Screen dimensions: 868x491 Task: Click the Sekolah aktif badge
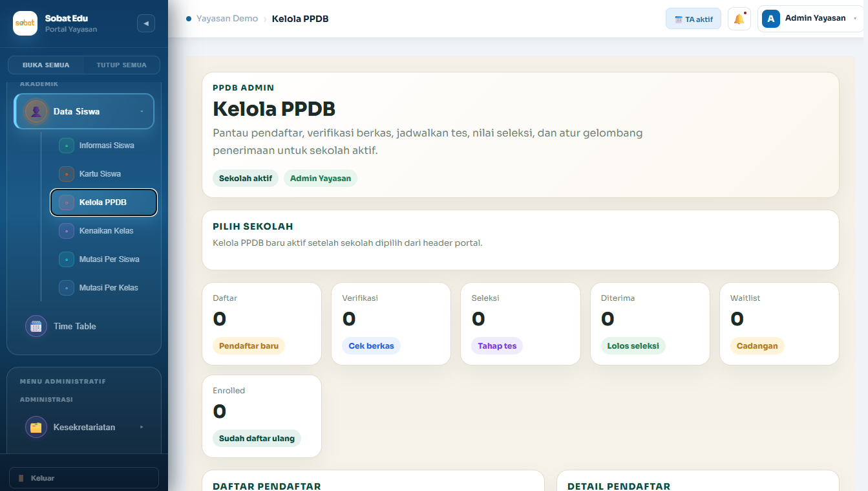pyautogui.click(x=246, y=179)
